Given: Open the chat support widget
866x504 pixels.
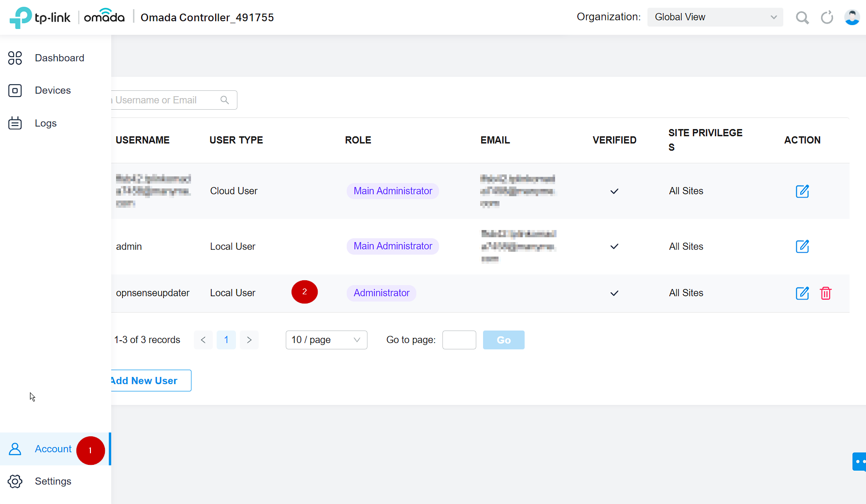Looking at the screenshot, I should (x=859, y=461).
